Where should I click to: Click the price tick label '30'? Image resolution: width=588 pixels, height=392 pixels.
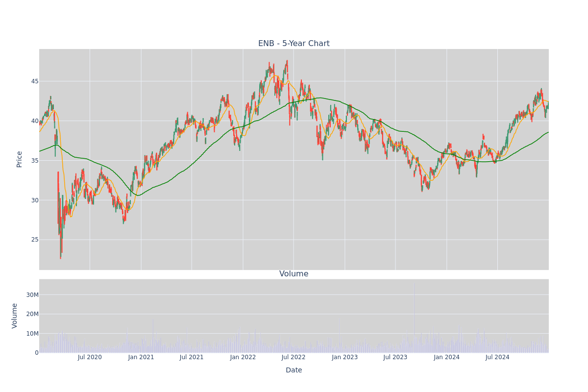click(35, 200)
